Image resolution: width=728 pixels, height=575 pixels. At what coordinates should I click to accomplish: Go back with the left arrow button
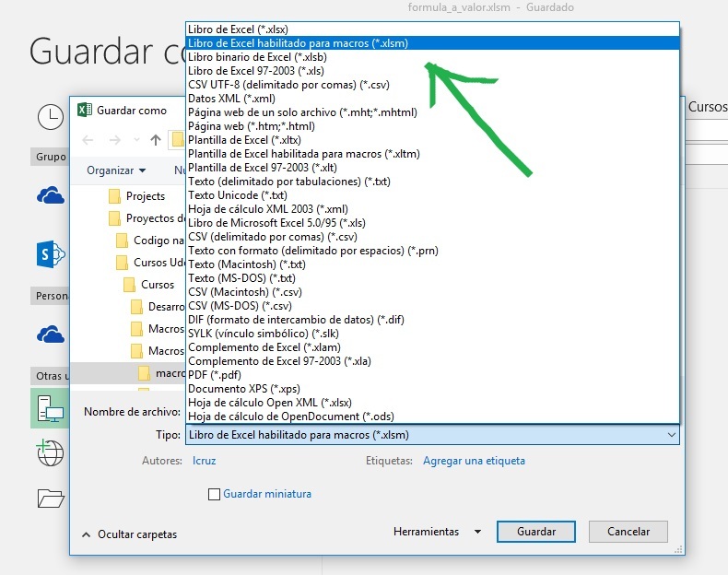coord(88,140)
